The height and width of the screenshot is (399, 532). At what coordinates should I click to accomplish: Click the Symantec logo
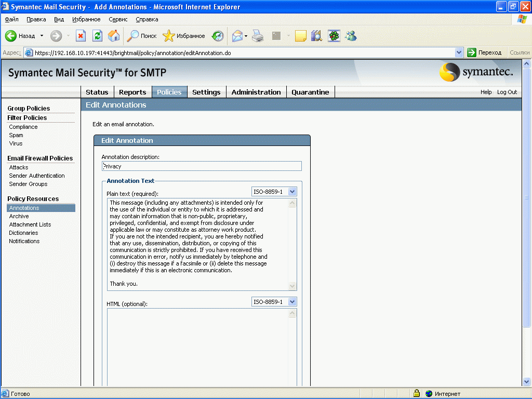[x=476, y=72]
